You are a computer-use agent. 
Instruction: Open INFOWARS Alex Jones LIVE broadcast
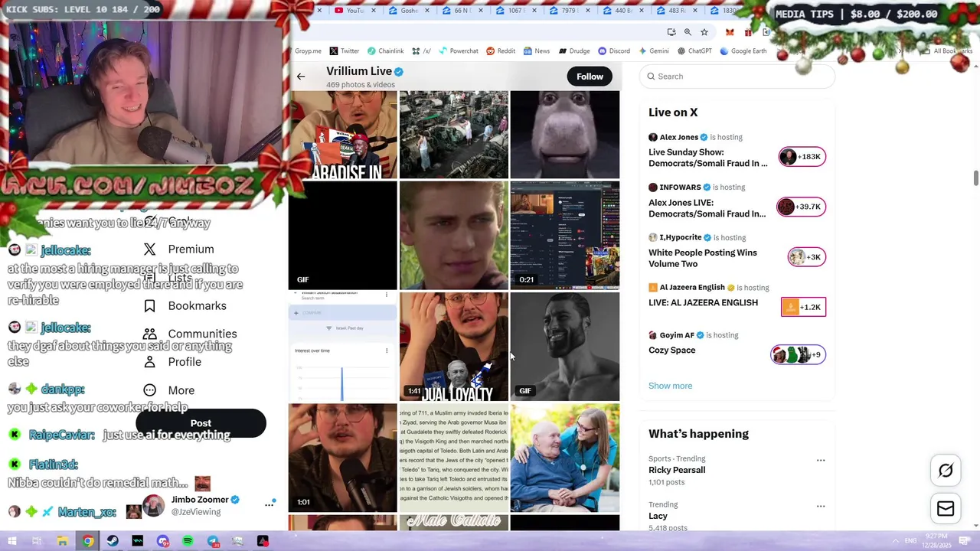(707, 208)
